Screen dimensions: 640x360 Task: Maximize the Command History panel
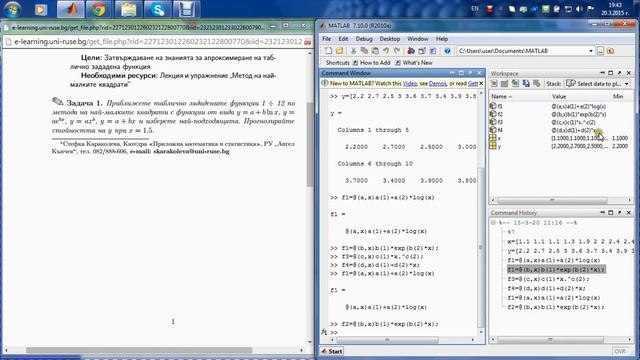click(611, 213)
